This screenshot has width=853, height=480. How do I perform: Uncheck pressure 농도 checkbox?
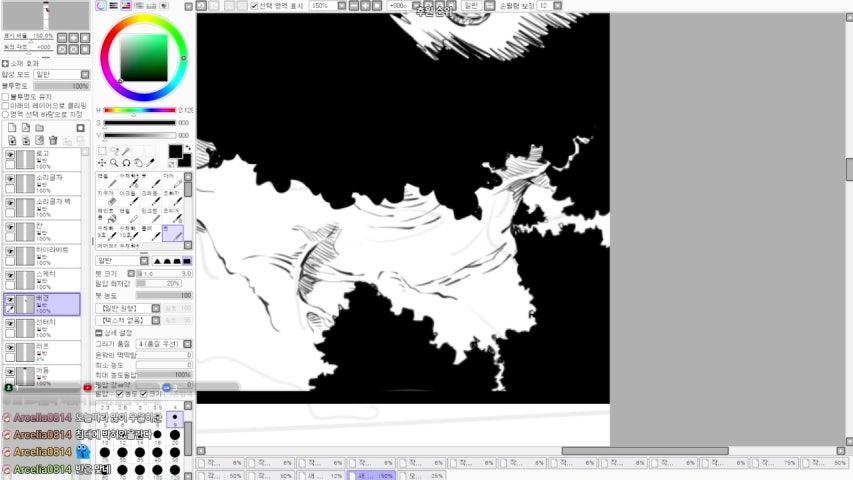point(120,393)
